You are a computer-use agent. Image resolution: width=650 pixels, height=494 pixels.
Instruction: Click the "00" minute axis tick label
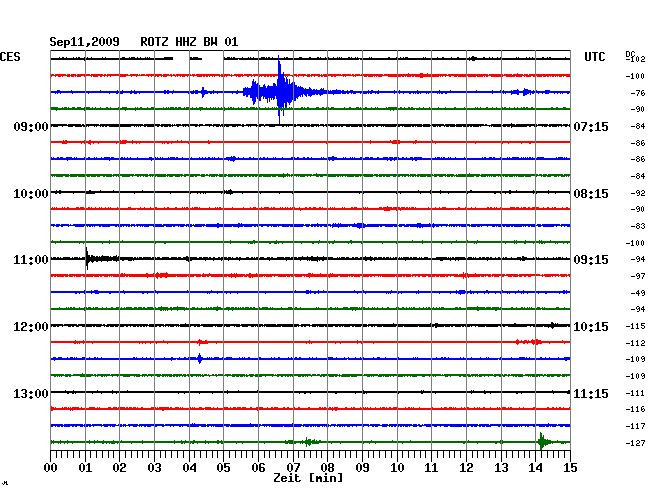[x=51, y=468]
